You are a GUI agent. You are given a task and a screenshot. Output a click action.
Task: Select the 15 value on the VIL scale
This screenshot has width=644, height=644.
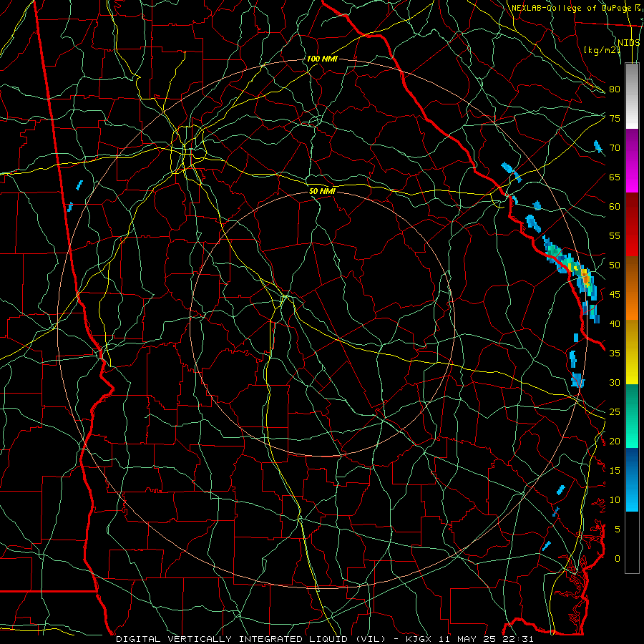tap(615, 471)
